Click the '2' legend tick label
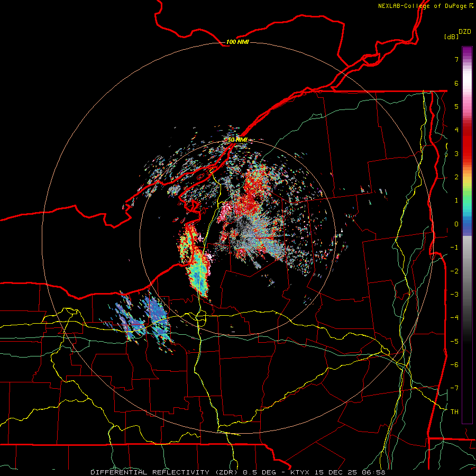The image size is (476, 476). click(456, 177)
